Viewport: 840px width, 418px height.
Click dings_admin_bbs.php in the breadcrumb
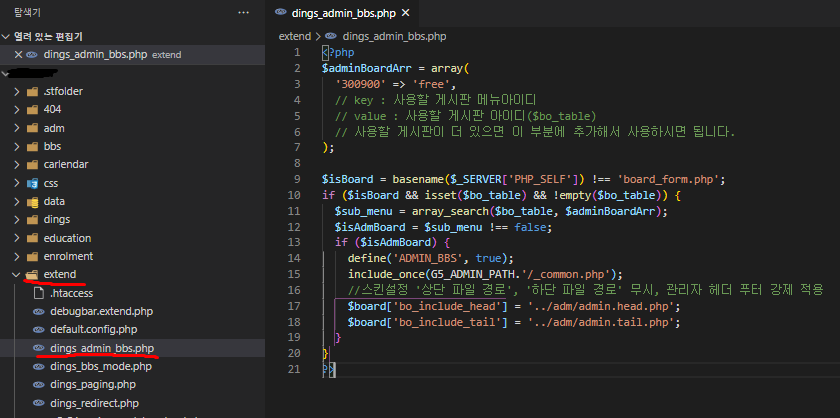(394, 35)
